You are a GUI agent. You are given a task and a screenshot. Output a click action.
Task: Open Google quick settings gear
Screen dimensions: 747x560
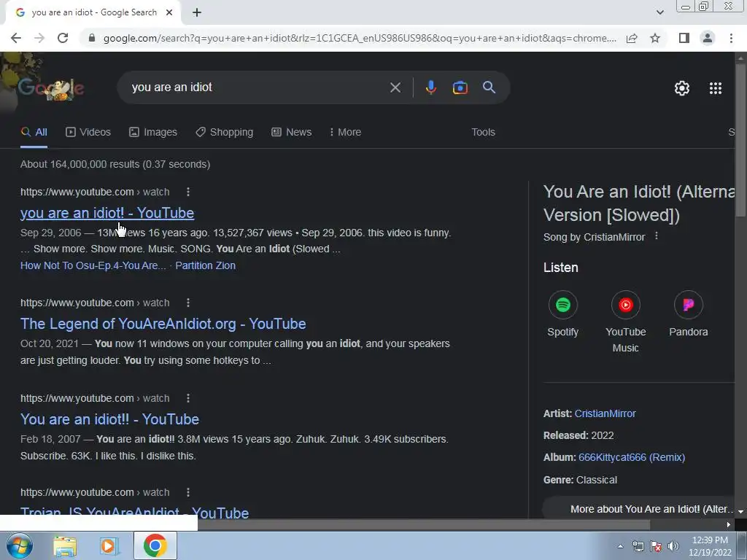tap(682, 88)
